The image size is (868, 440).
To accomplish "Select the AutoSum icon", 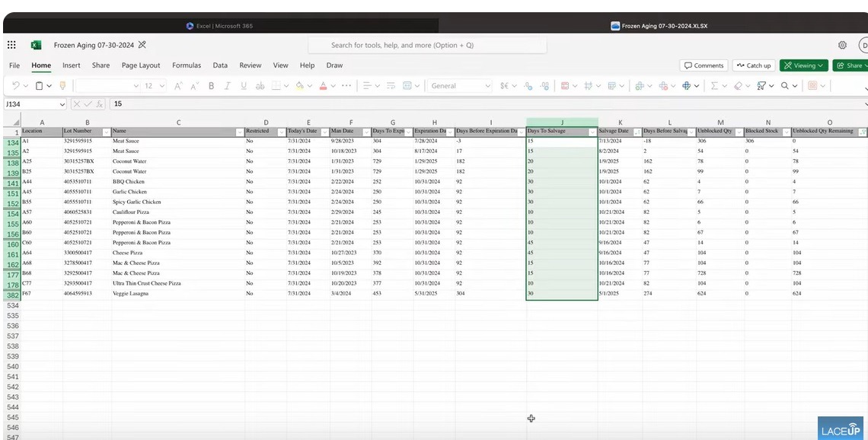I will [x=714, y=85].
